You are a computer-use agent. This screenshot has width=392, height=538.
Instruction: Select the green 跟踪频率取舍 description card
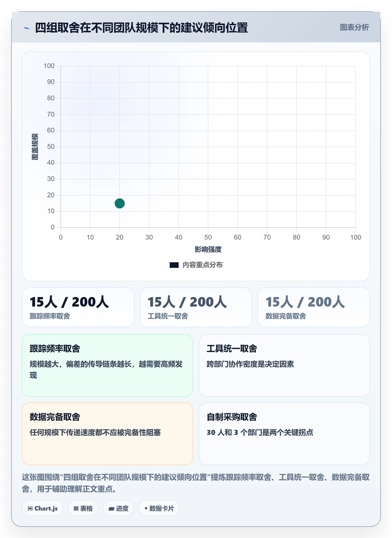coord(108,365)
